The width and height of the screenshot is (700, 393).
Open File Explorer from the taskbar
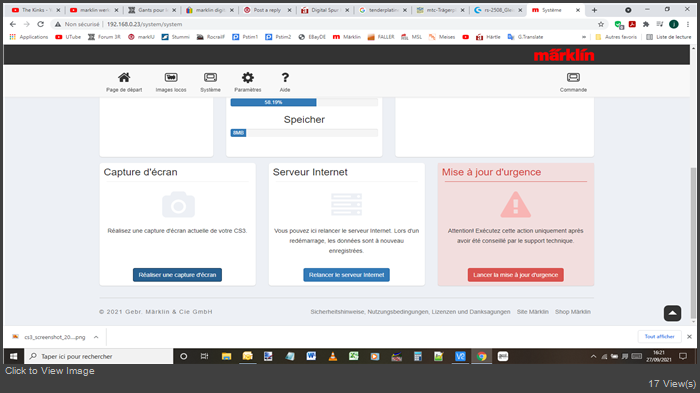tap(226, 356)
